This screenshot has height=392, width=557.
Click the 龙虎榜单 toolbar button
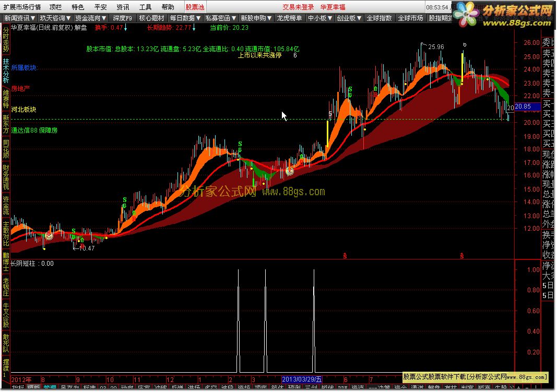coord(289,18)
